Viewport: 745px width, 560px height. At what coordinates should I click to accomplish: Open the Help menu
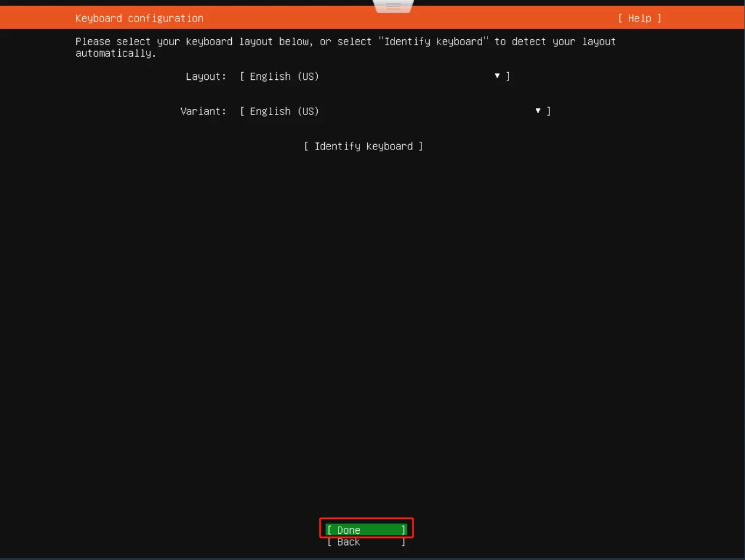pyautogui.click(x=640, y=18)
